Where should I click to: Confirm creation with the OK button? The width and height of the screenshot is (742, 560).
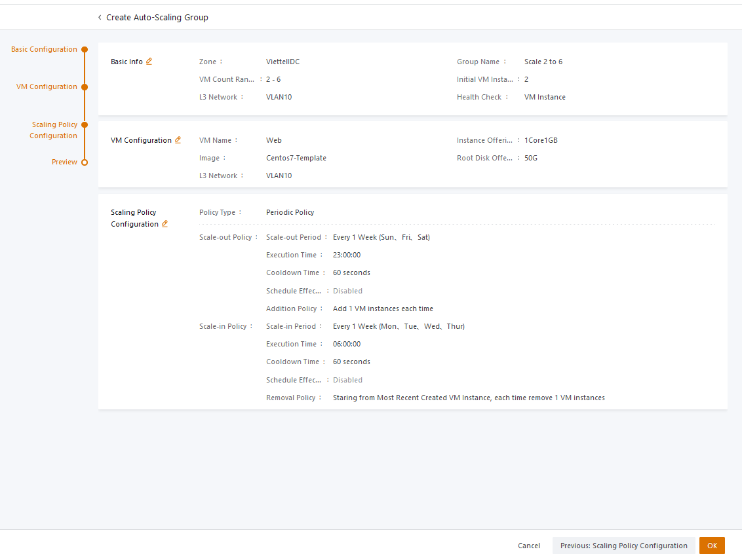(x=712, y=546)
